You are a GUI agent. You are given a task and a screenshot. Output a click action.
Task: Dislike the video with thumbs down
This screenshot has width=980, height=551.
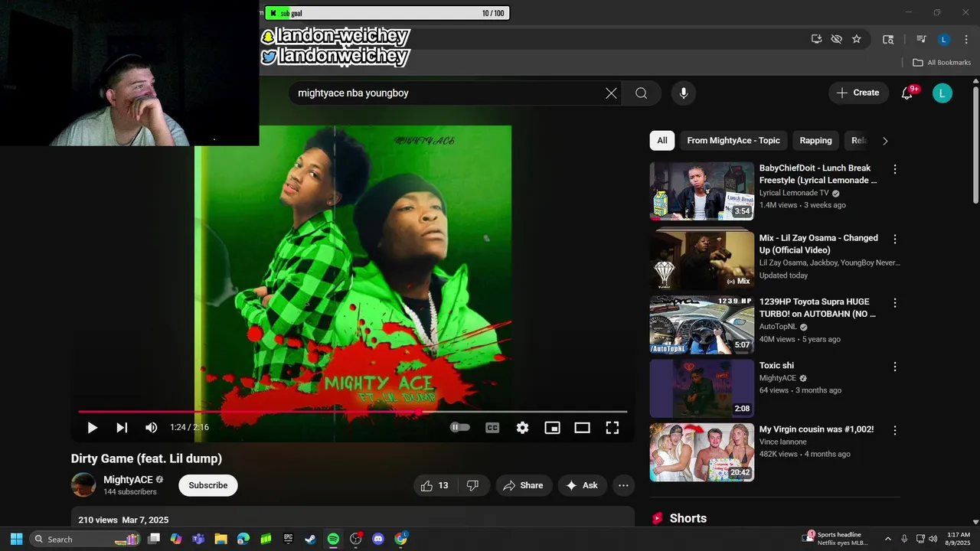[x=473, y=485]
